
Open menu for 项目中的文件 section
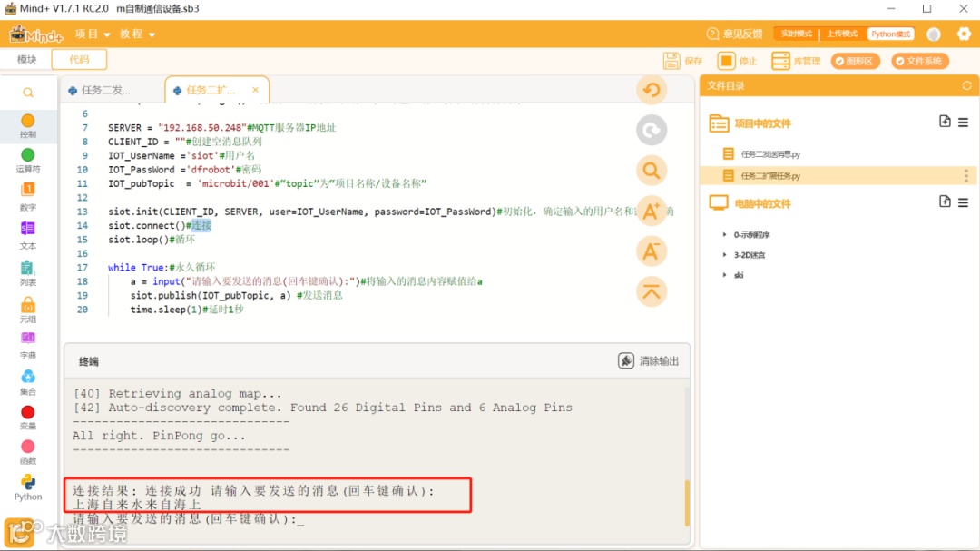963,123
